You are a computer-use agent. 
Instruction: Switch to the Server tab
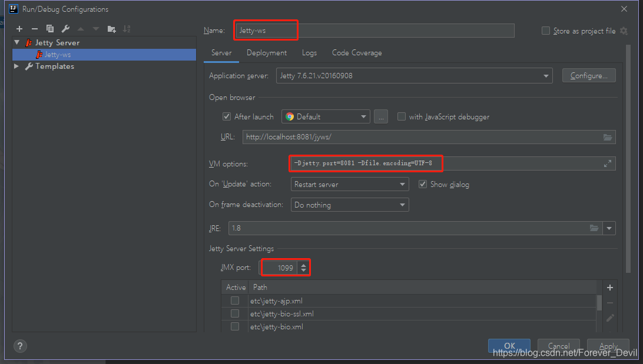[221, 53]
